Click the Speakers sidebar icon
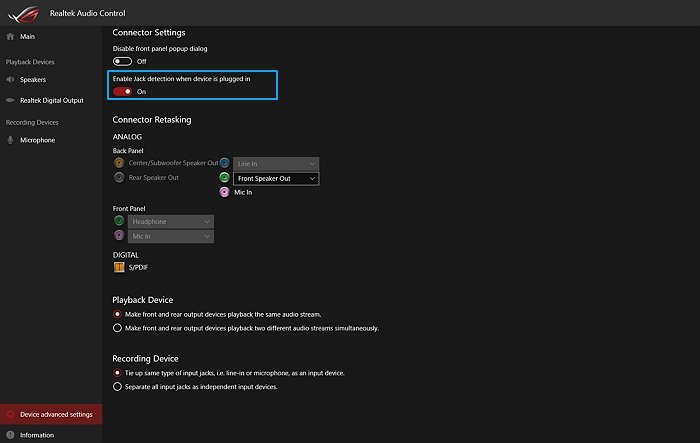 10,79
